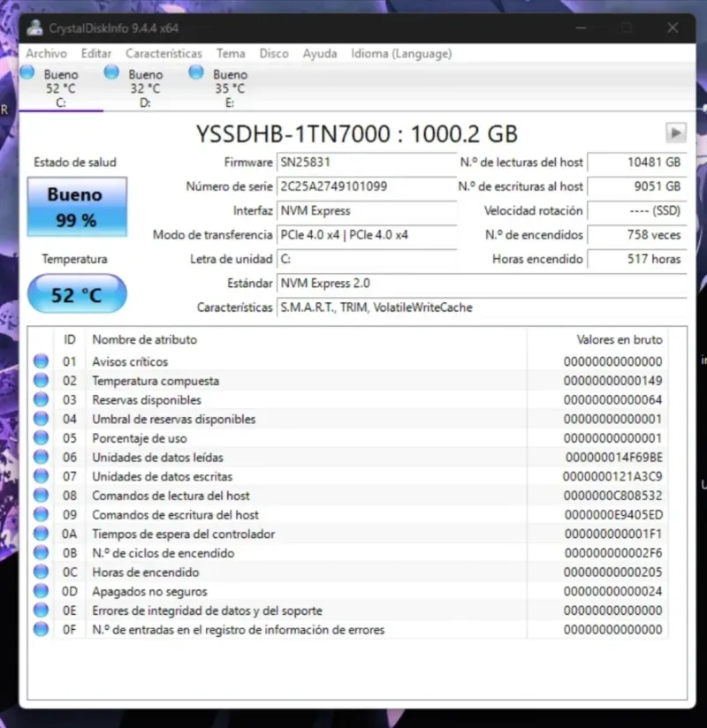Click the ID column header
707x728 pixels.
pos(70,339)
